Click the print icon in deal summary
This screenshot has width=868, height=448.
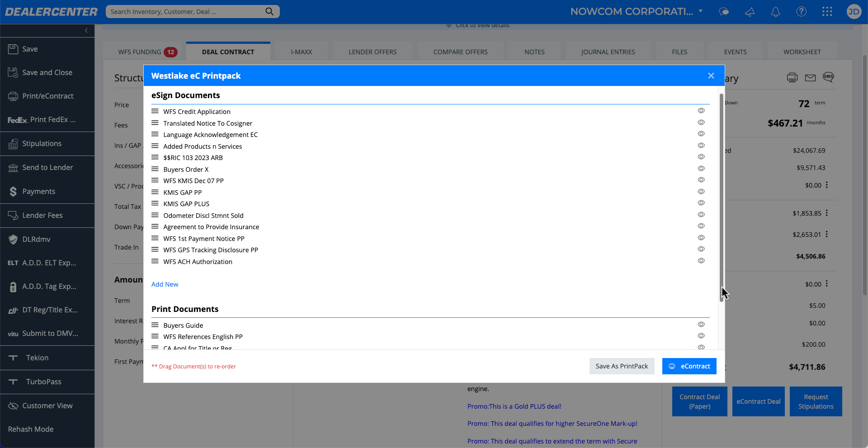tap(792, 77)
